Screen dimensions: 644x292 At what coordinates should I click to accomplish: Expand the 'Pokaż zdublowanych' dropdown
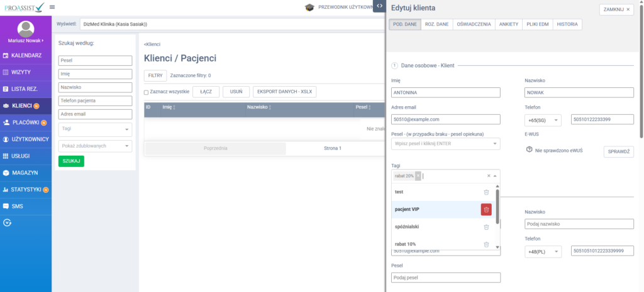click(x=95, y=146)
